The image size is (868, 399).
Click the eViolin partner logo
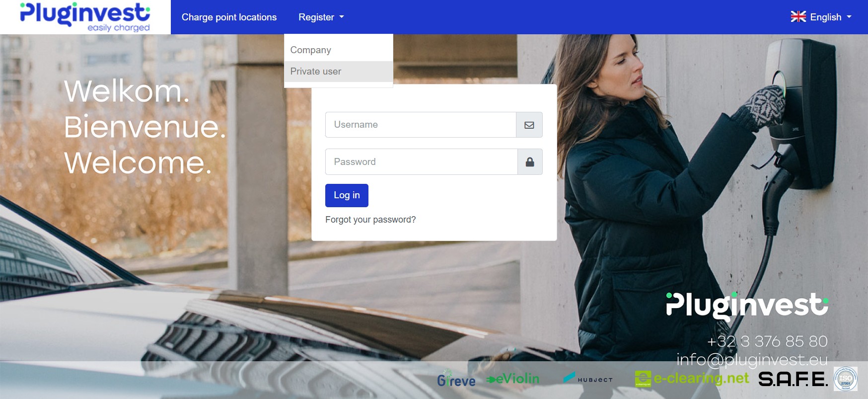(513, 379)
